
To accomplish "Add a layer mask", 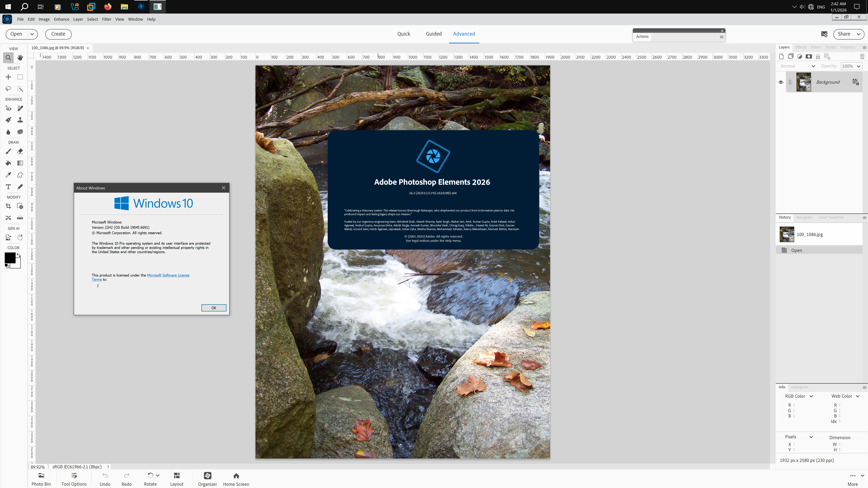I will [809, 56].
